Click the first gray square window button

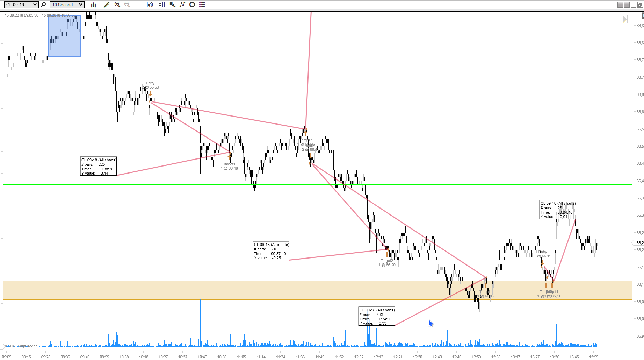tap(620, 5)
